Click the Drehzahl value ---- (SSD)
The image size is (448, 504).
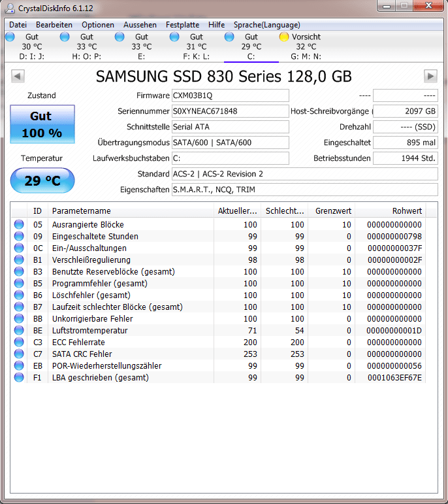[406, 127]
